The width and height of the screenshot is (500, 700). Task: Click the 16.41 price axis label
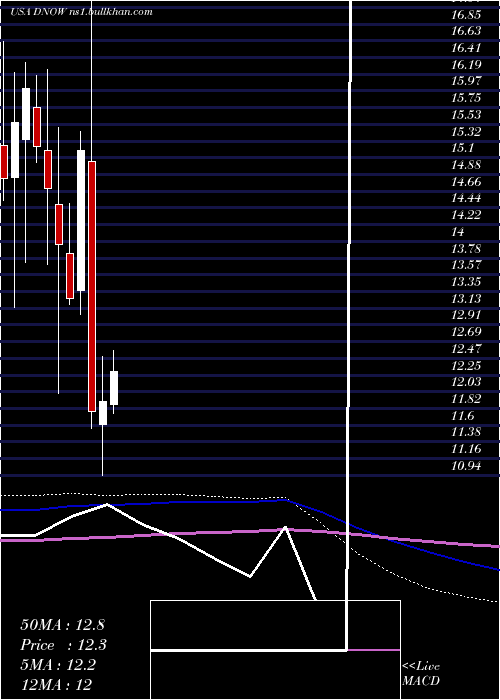point(466,48)
